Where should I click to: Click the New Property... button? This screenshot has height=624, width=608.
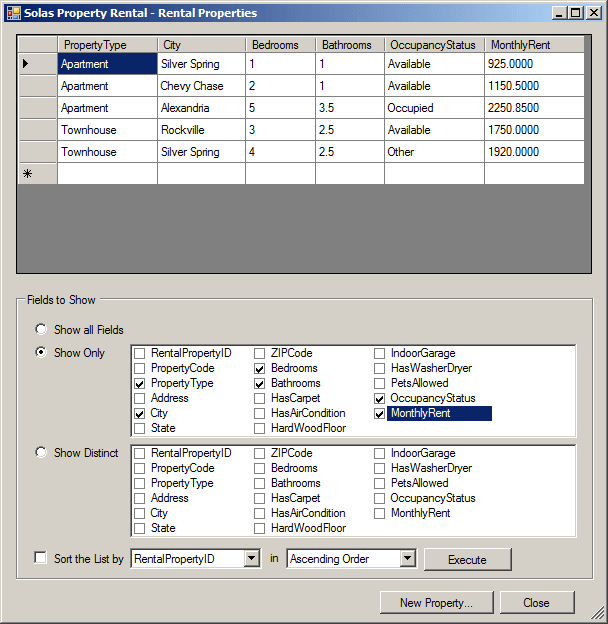point(437,603)
